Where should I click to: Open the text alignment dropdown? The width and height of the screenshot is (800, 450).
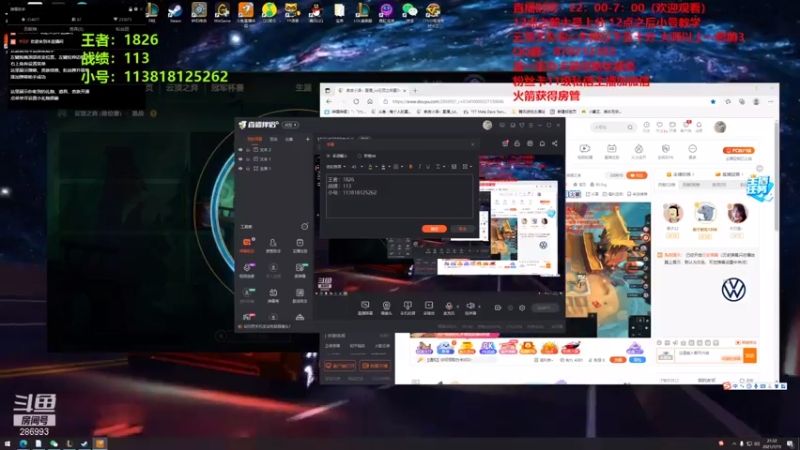439,166
